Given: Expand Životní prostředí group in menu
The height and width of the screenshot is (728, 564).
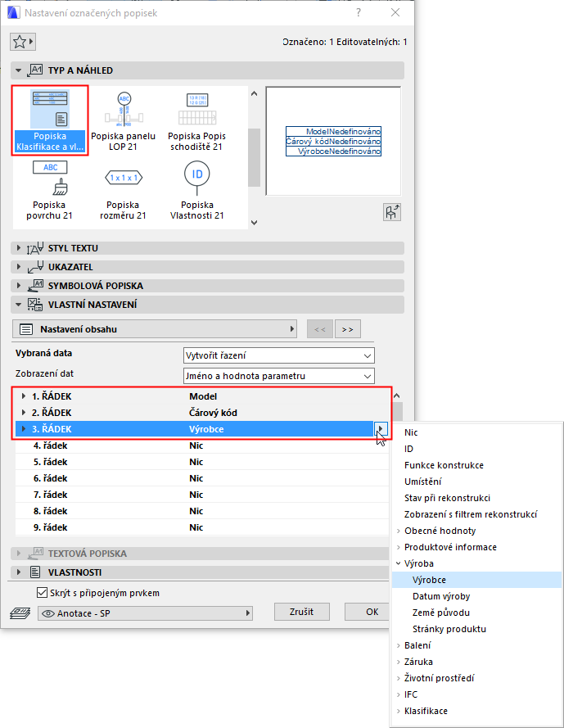Looking at the screenshot, I should tap(399, 678).
